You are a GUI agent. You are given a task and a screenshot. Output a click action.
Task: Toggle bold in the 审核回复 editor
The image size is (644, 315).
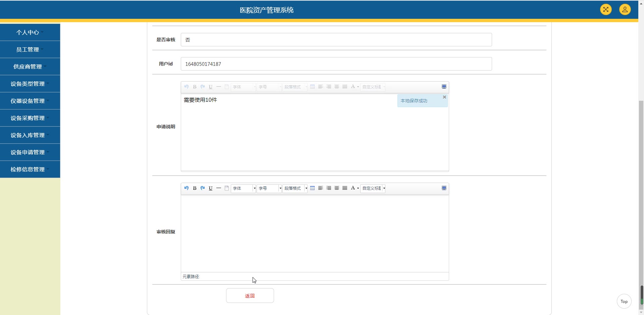195,188
